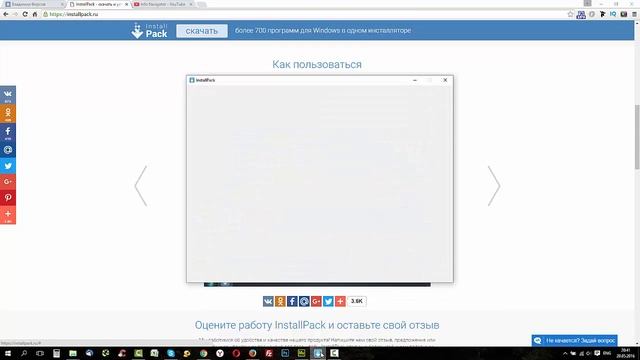
Task: Open the 'Не качается? Задай вопрос' chat
Action: tap(575, 340)
